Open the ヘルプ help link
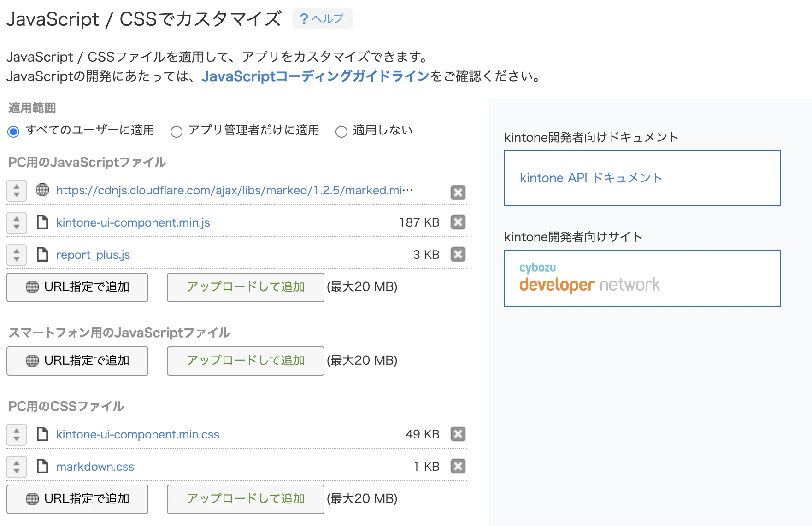Screen dimensions: 812x526 (323, 18)
